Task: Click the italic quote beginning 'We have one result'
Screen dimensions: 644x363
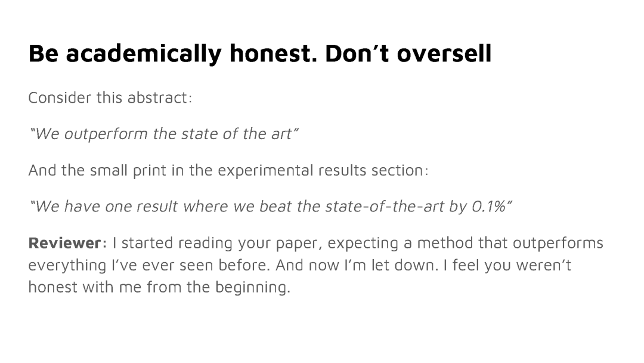Action: (271, 207)
